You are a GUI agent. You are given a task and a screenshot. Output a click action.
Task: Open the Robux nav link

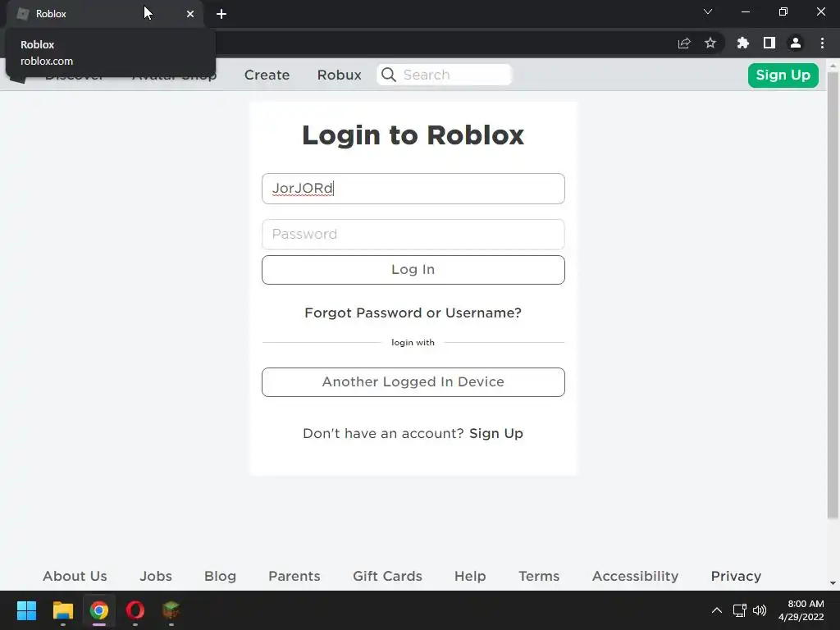pos(339,75)
